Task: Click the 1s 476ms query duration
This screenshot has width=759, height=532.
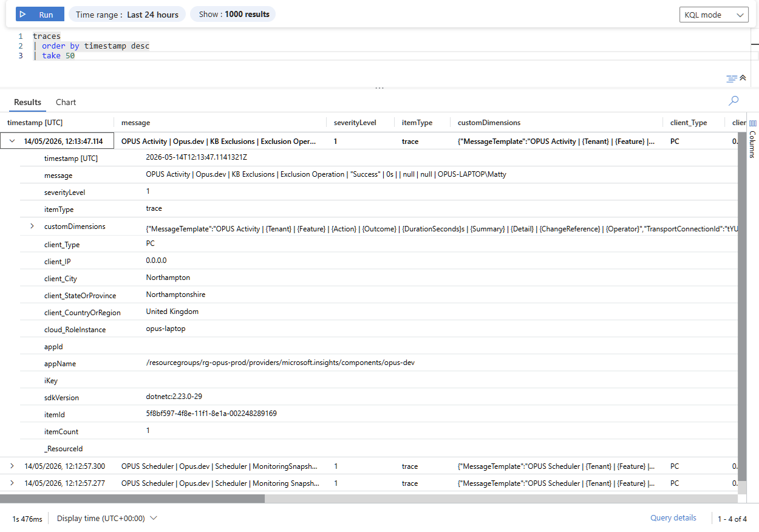Action: [27, 519]
